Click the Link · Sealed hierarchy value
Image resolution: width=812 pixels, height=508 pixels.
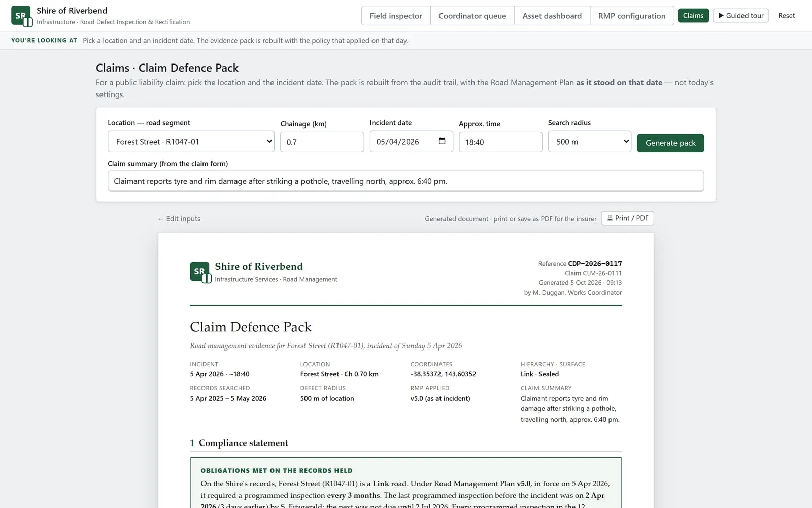pyautogui.click(x=539, y=374)
